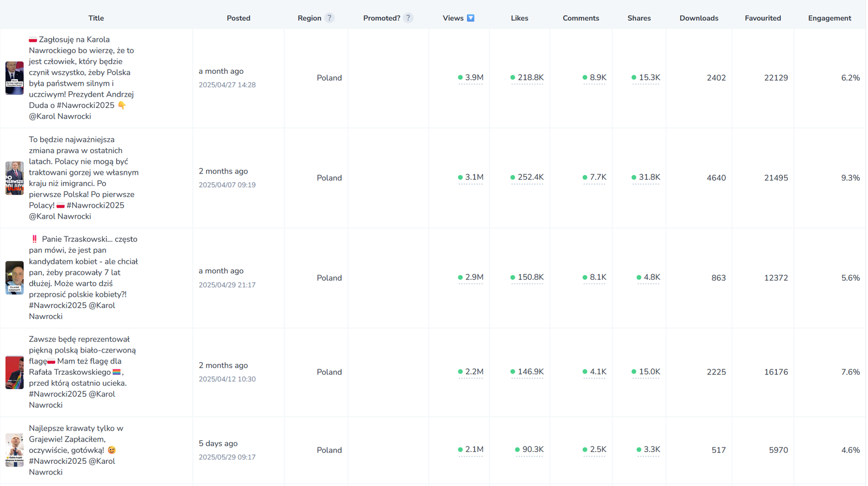This screenshot has height=486, width=868.
Task: Sort by Shares column header
Action: coord(639,18)
